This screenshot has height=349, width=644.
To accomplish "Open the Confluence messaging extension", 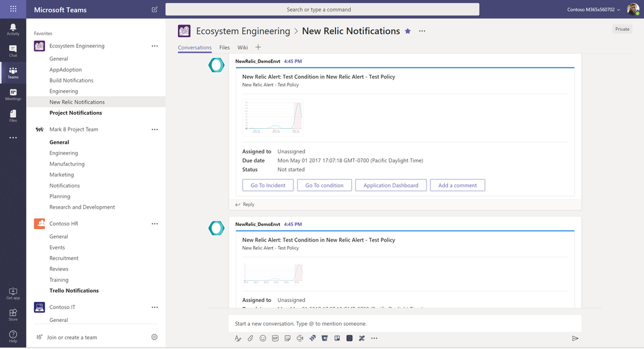I will [362, 338].
